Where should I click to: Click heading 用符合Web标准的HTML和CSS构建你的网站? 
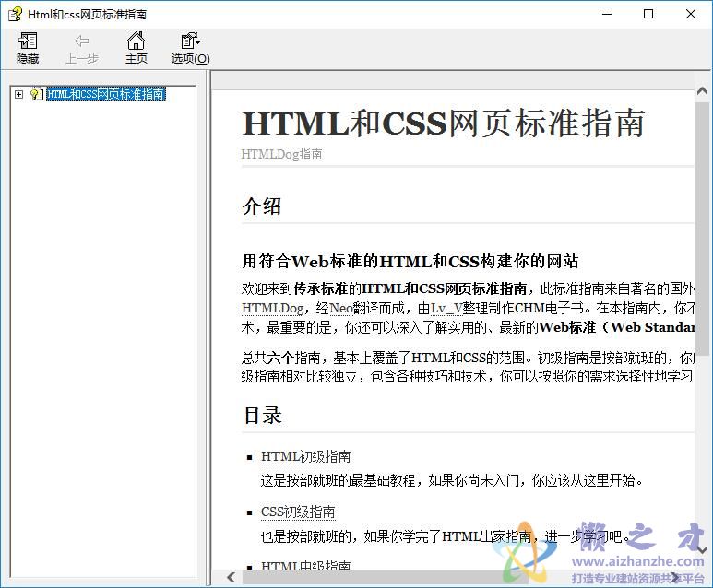pyautogui.click(x=410, y=262)
